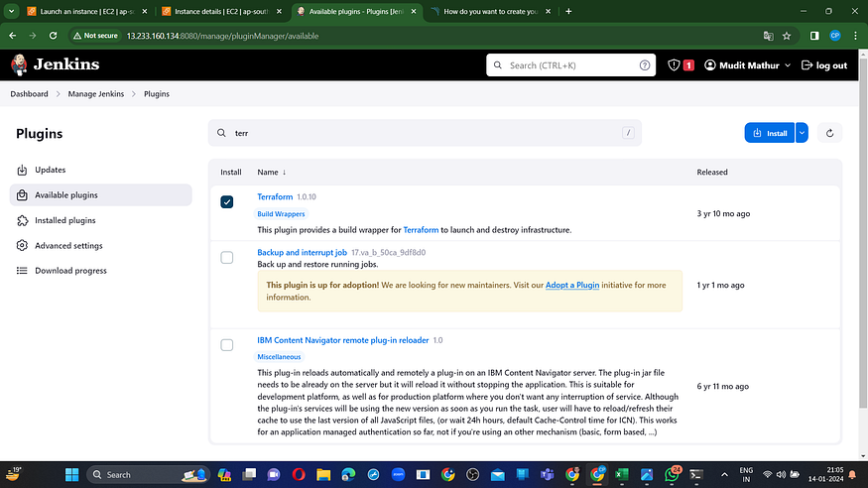Viewport: 868px width, 488px height.
Task: Select Available plugins in sidebar
Action: point(101,194)
